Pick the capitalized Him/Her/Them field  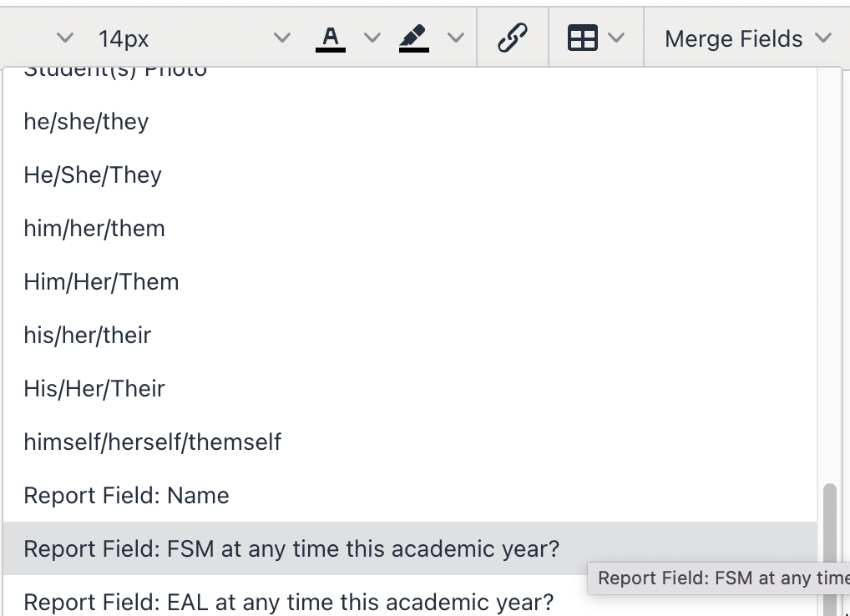tap(101, 282)
